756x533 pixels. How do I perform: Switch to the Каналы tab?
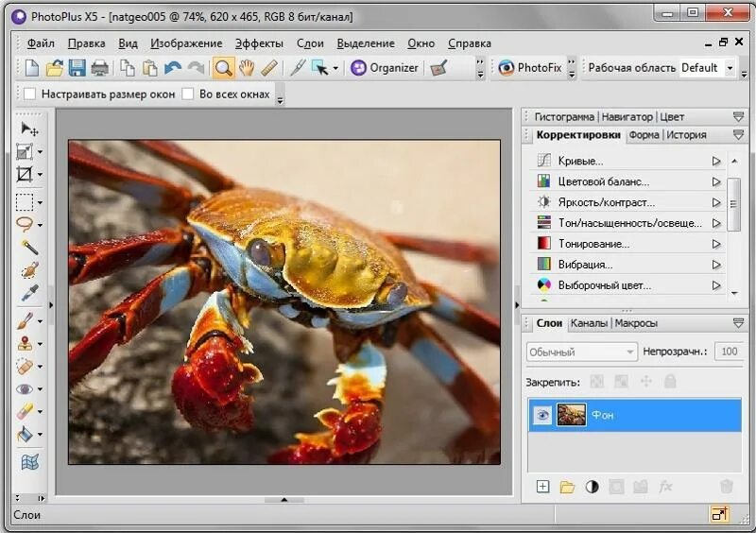[589, 323]
